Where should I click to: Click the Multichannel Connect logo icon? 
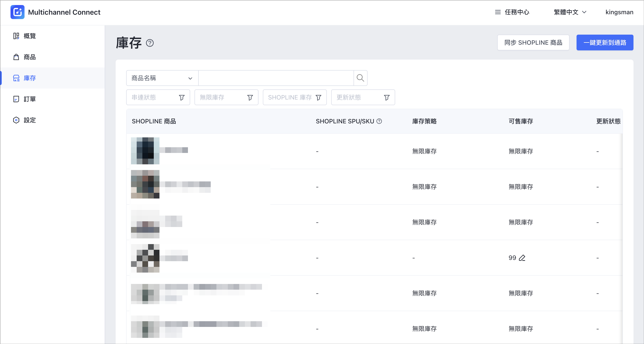pos(17,12)
